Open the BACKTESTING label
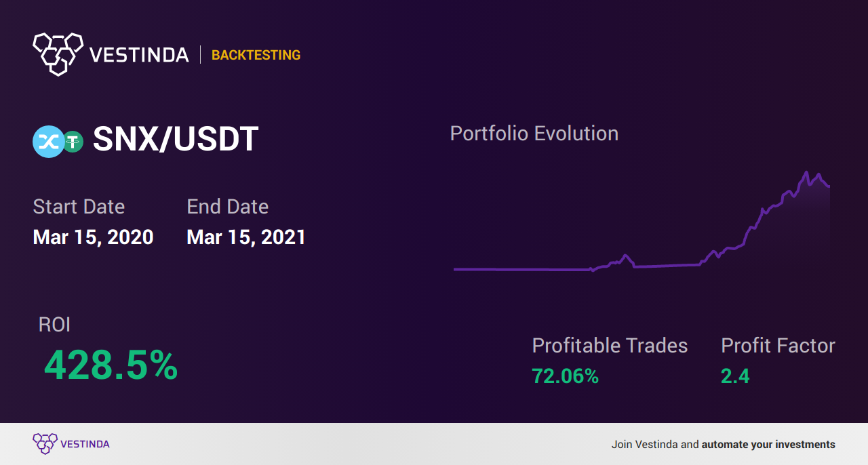868x465 pixels. coord(256,55)
